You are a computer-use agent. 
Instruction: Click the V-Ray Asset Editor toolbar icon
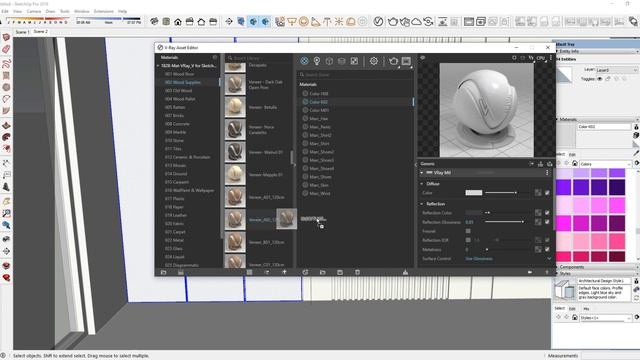tap(378, 21)
